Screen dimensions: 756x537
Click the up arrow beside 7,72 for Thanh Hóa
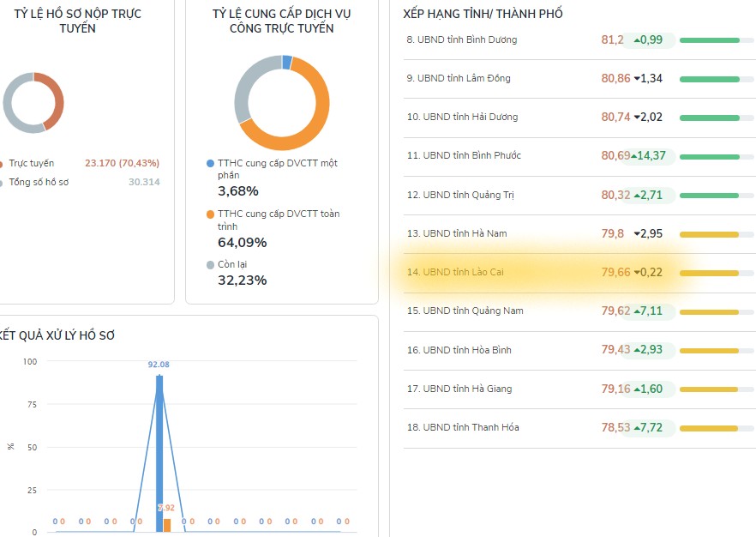637,428
